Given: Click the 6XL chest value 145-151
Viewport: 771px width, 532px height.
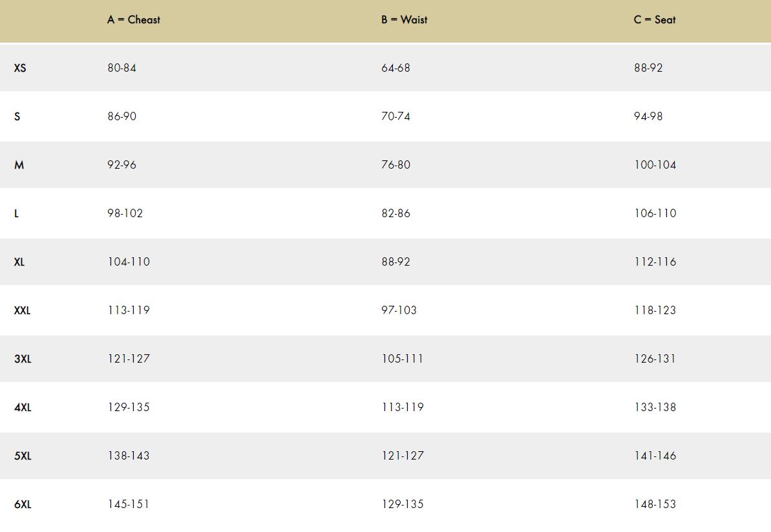Looking at the screenshot, I should (x=128, y=504).
